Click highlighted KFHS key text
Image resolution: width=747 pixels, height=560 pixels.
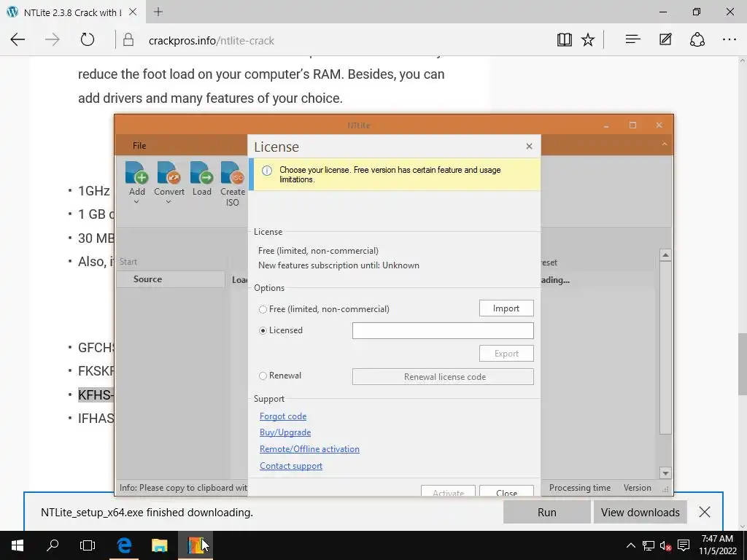pyautogui.click(x=96, y=394)
